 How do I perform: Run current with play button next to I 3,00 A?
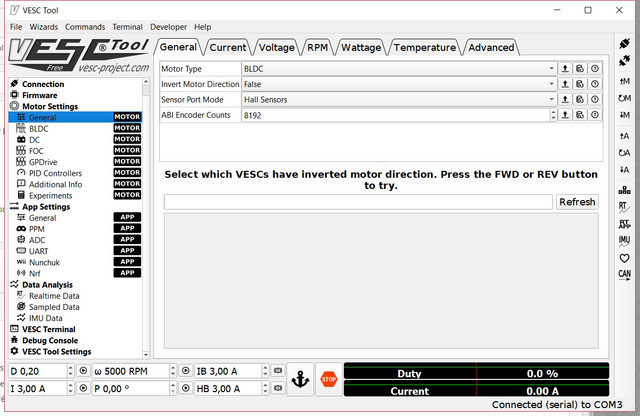click(x=83, y=388)
